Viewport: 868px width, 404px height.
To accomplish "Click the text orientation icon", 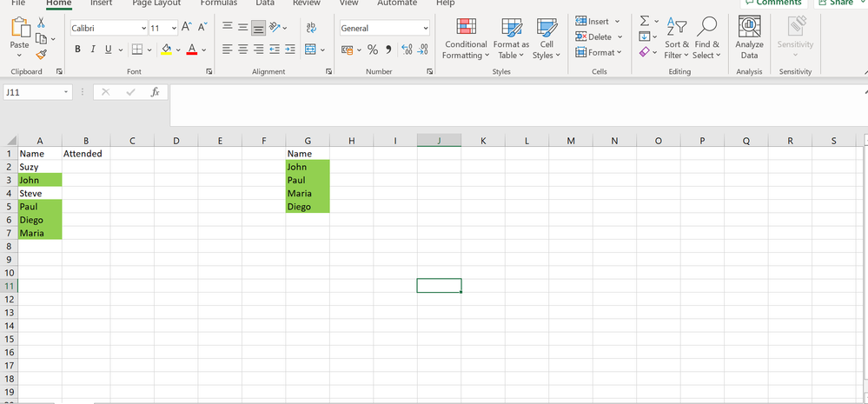I will [275, 27].
